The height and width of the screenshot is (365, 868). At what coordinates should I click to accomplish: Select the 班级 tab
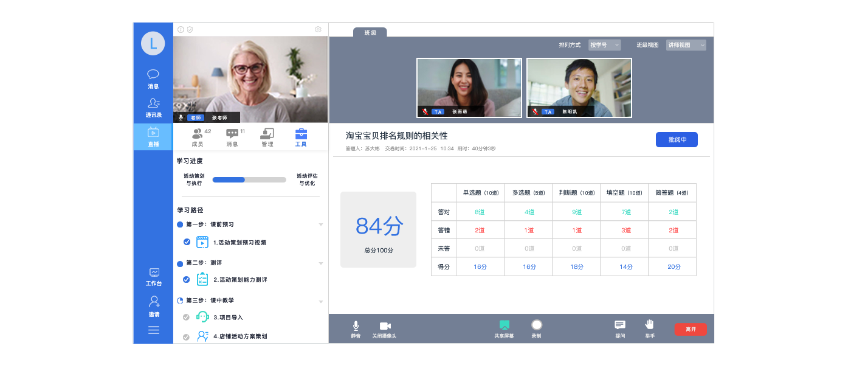pyautogui.click(x=370, y=33)
